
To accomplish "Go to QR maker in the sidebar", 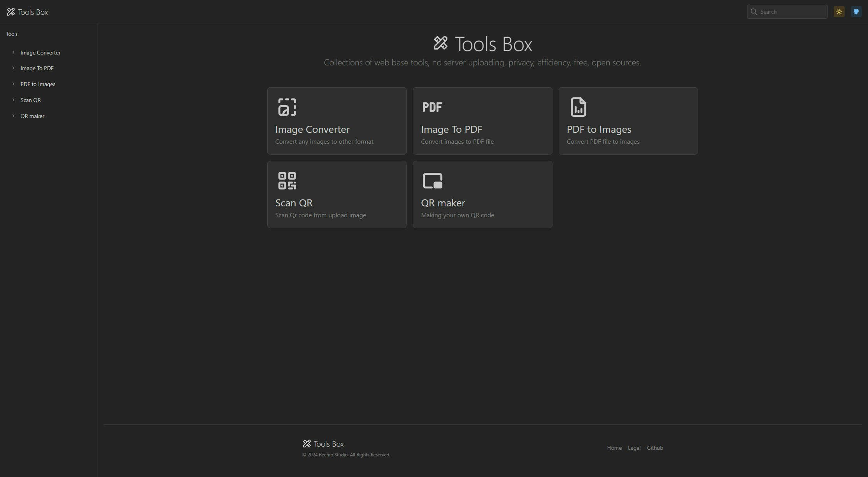I will [x=32, y=116].
